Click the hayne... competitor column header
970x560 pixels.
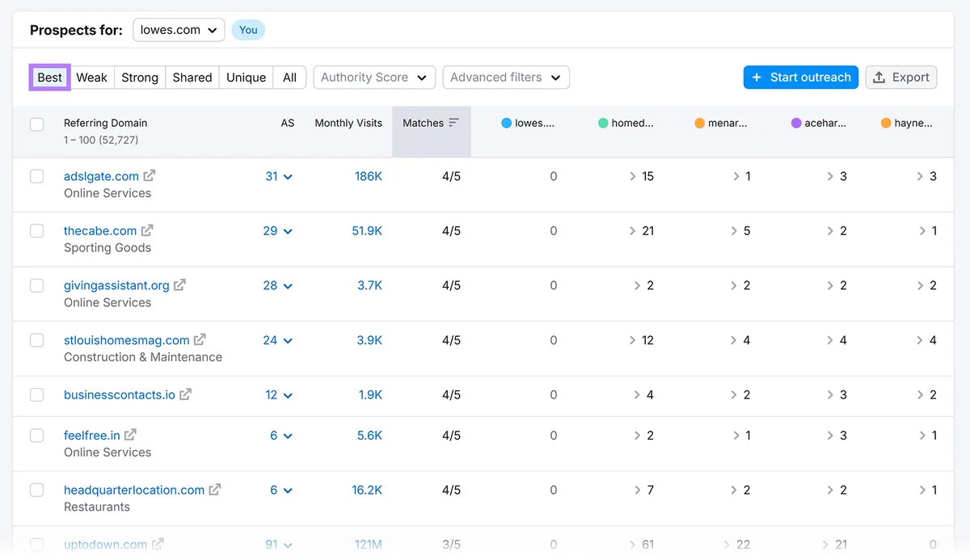tap(907, 123)
